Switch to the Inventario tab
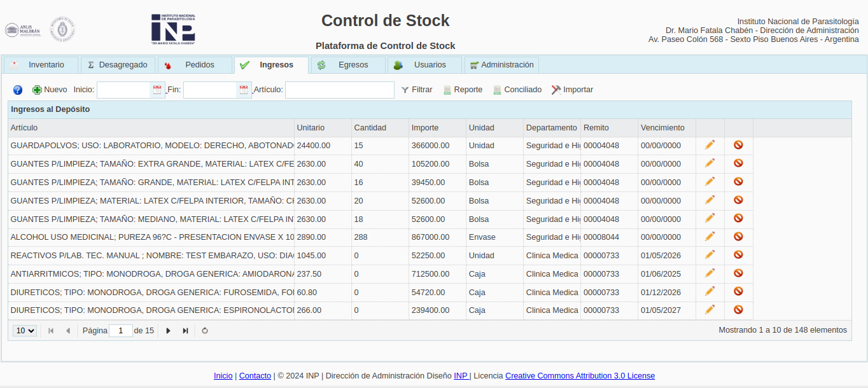The image size is (868, 388). tap(41, 65)
